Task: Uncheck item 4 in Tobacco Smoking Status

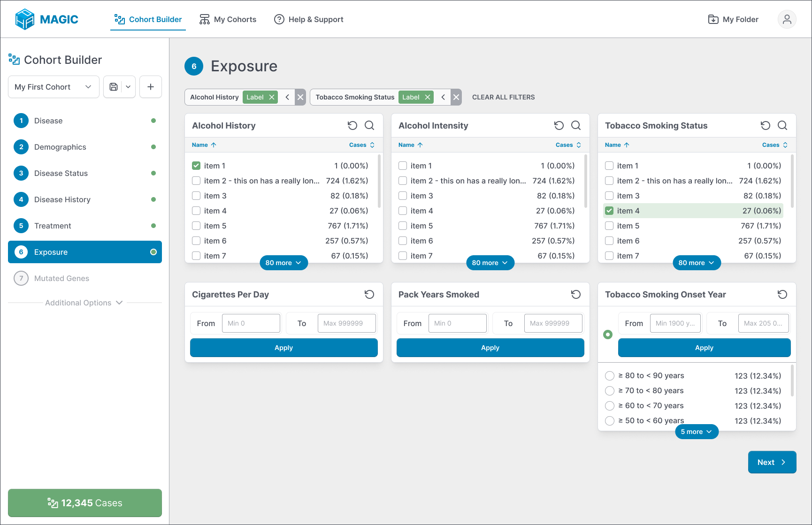Action: click(609, 211)
